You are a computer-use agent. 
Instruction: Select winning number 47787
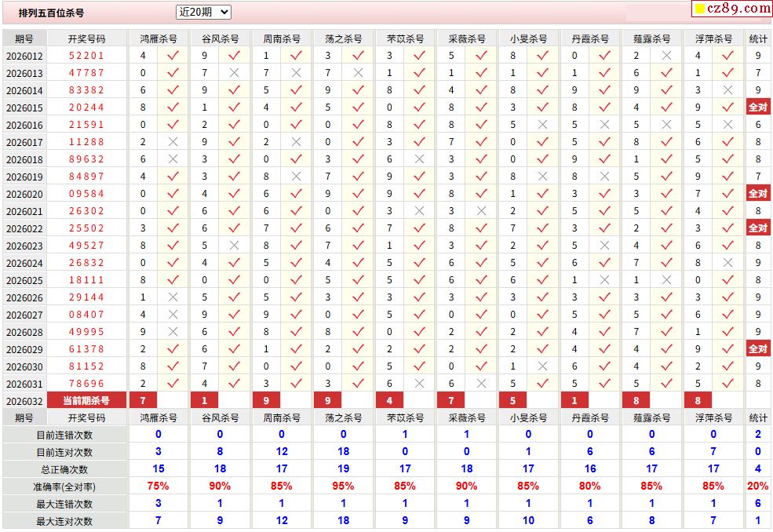point(87,73)
